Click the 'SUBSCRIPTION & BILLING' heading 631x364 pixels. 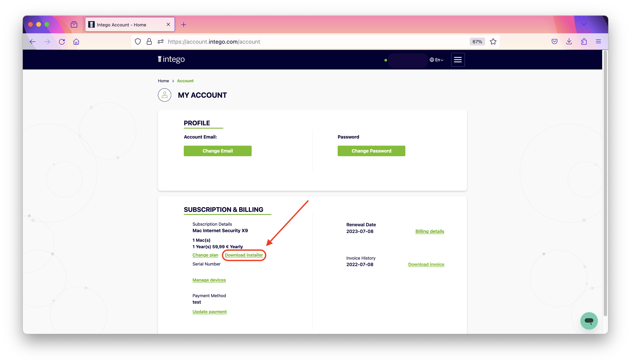pos(223,209)
